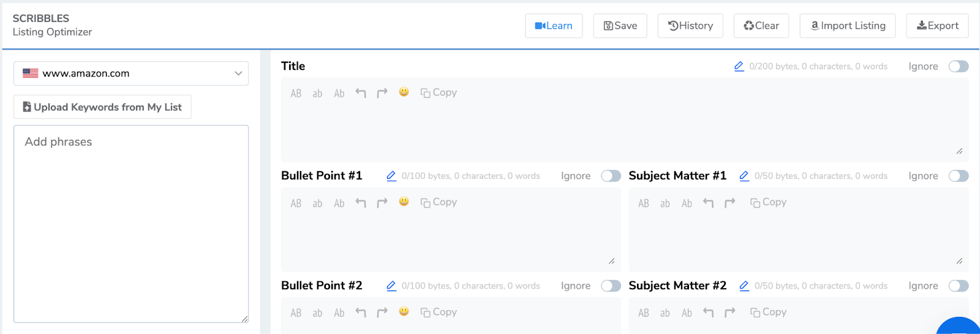This screenshot has width=980, height=334.
Task: Copy the Title text
Action: (439, 93)
